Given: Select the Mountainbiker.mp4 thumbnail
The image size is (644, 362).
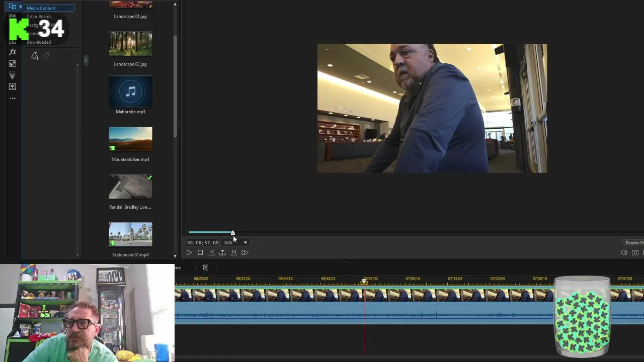Looking at the screenshot, I should pos(130,139).
